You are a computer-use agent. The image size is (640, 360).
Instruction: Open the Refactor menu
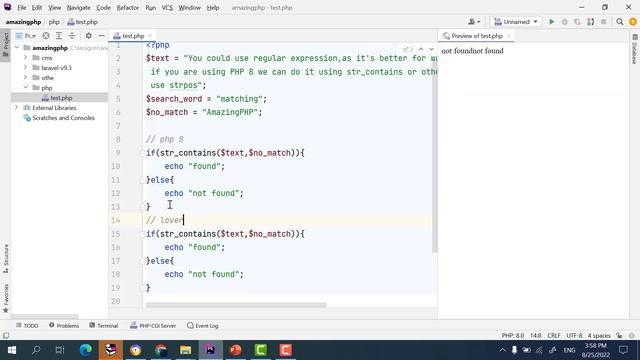[x=128, y=7]
